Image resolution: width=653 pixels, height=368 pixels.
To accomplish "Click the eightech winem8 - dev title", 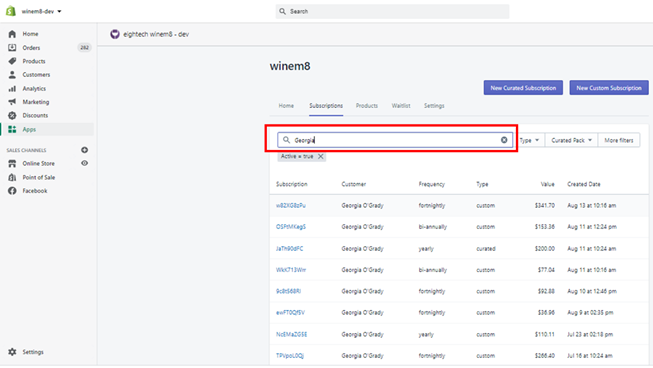I will pyautogui.click(x=156, y=34).
